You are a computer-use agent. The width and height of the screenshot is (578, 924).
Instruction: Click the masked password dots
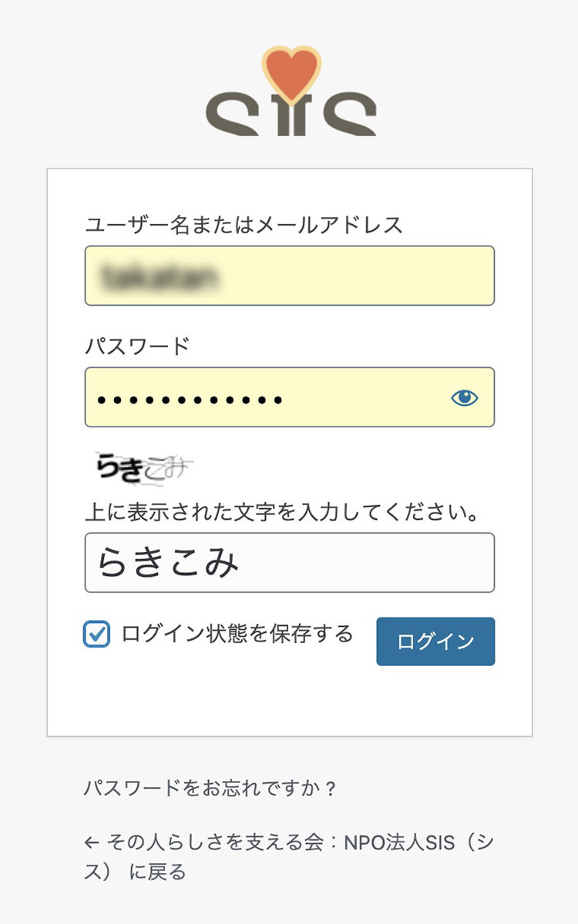pos(190,400)
